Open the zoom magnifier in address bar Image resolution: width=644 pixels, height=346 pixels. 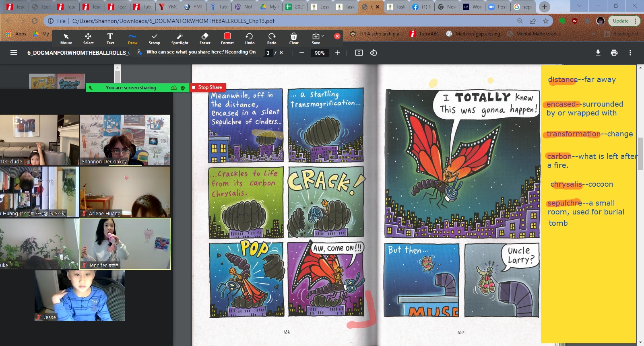(520, 21)
